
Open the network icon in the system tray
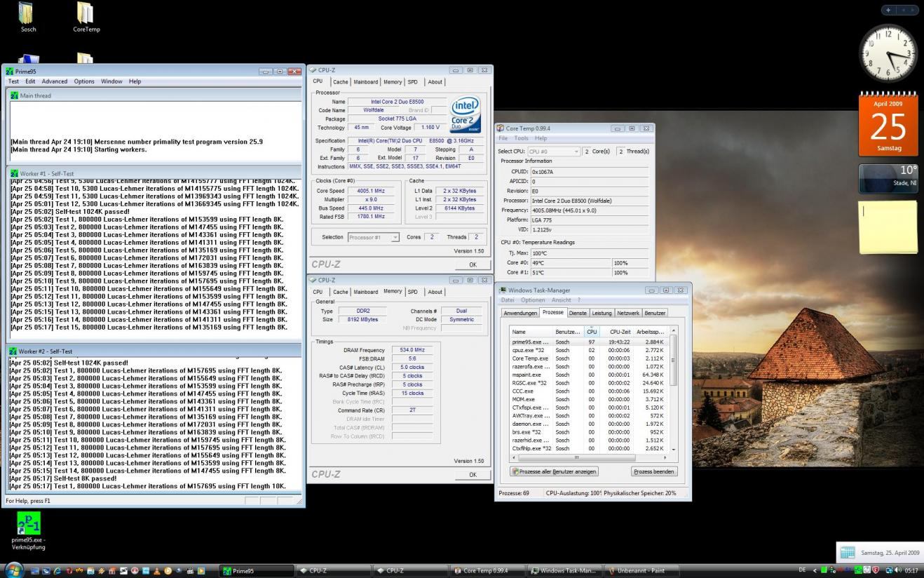click(x=889, y=570)
